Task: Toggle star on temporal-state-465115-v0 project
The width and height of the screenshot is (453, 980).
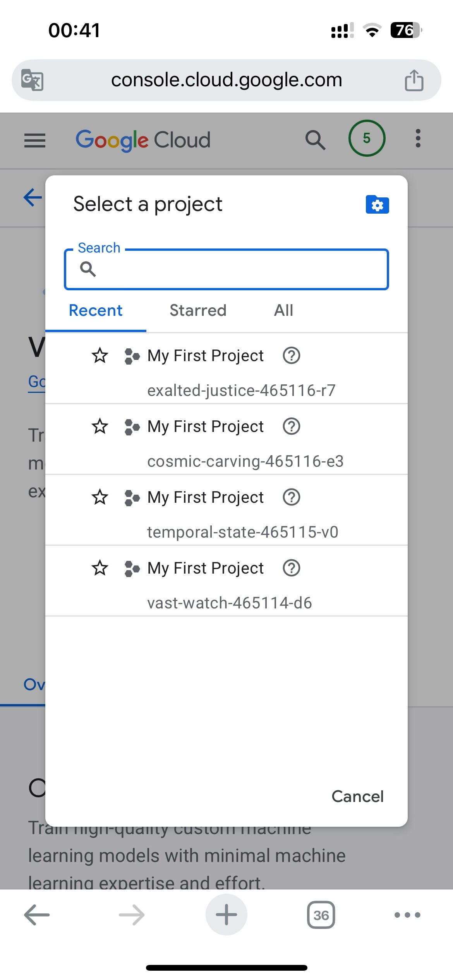Action: pyautogui.click(x=100, y=497)
